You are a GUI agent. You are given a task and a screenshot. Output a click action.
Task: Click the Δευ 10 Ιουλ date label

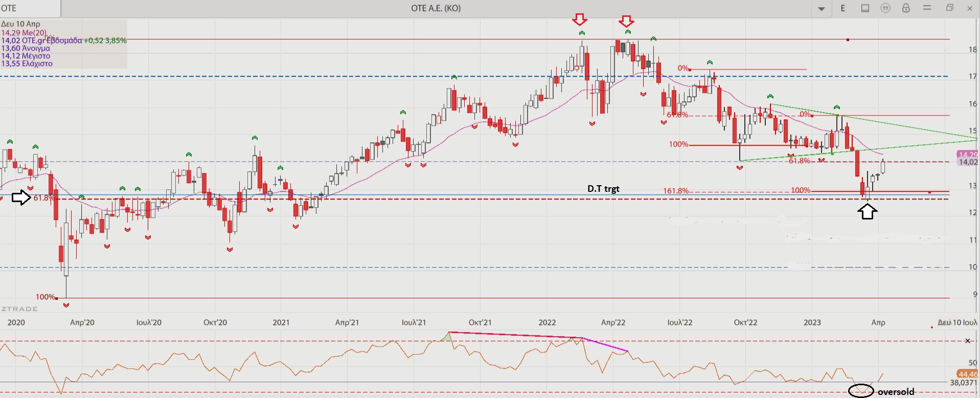click(957, 322)
